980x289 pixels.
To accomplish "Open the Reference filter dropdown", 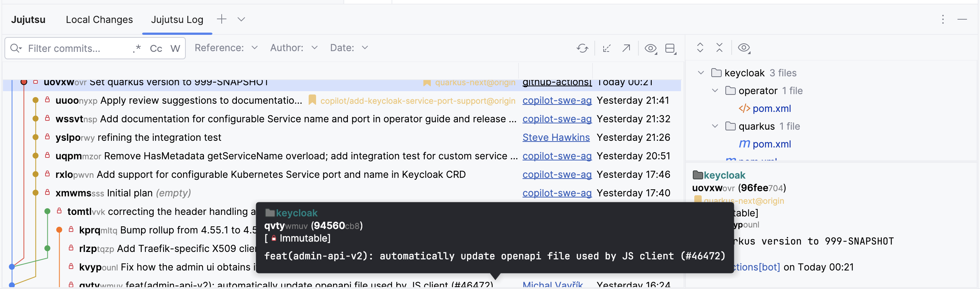I will tap(226, 47).
